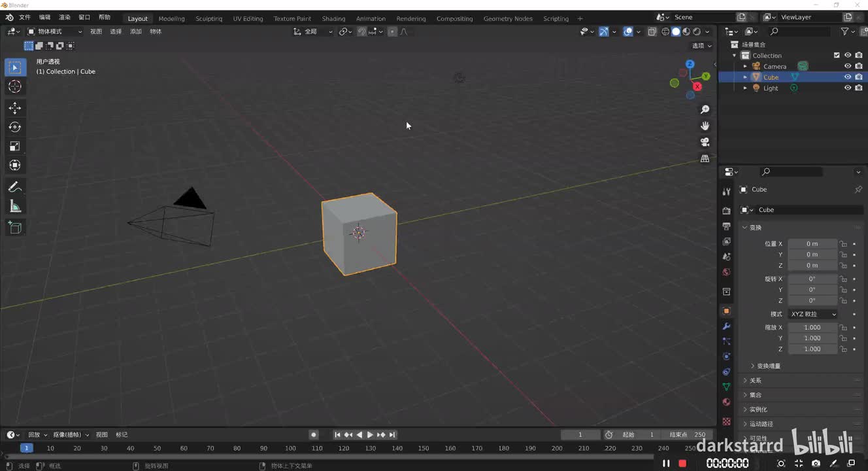Image resolution: width=868 pixels, height=471 pixels.
Task: Disable Cube in renders
Action: (859, 77)
